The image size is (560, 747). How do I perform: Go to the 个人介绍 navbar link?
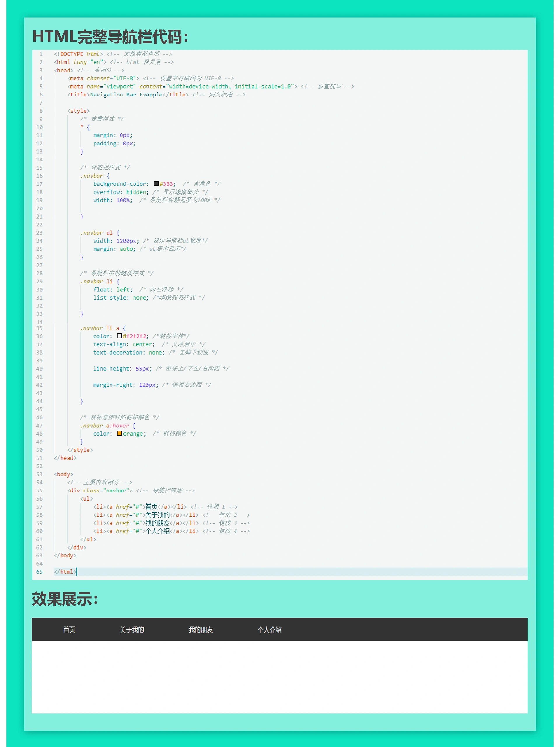269,629
